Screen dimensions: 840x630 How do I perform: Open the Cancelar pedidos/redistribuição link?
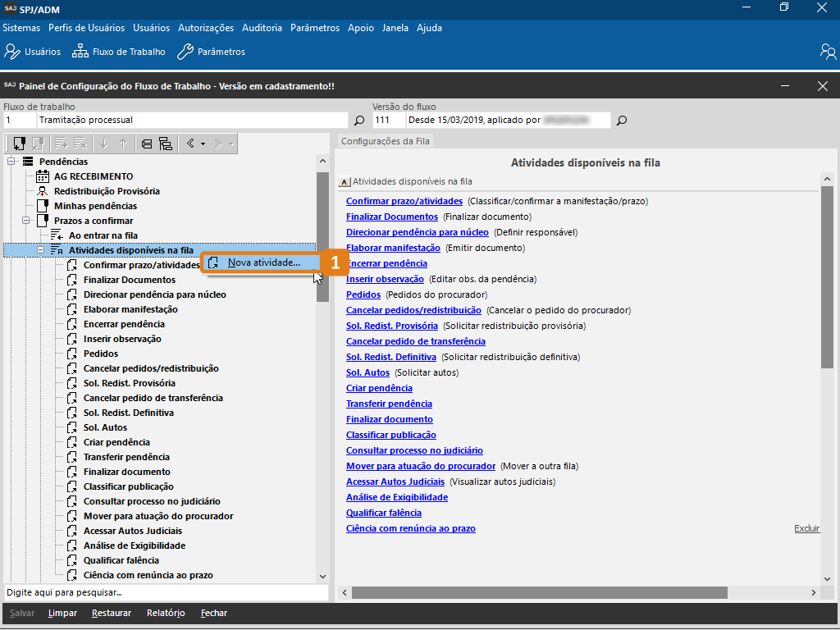[x=413, y=310]
